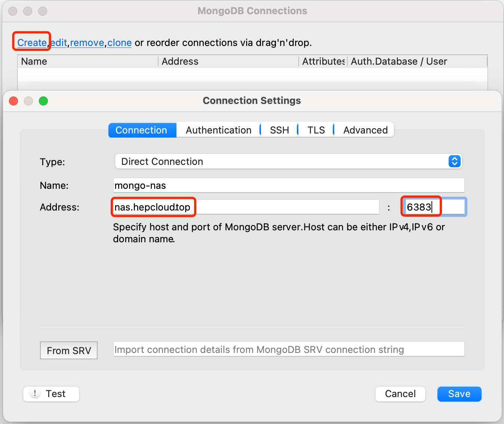This screenshot has height=424, width=504.
Task: Select the TLS tab
Action: (316, 130)
